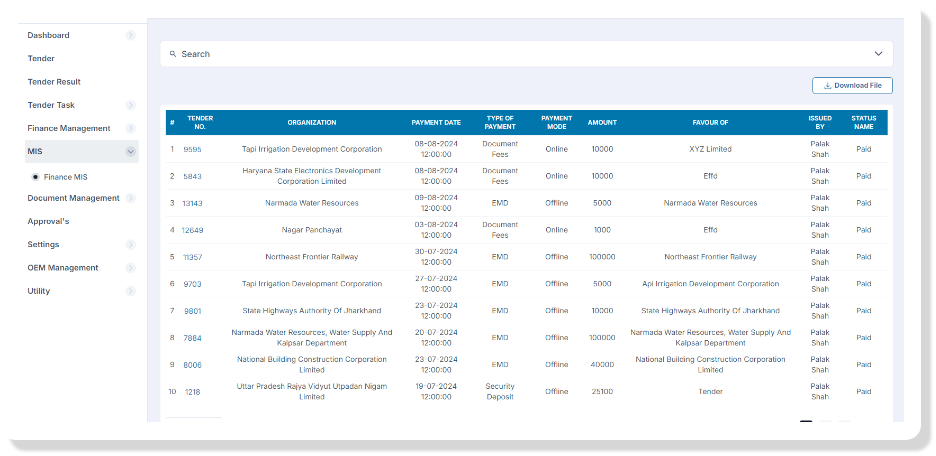The width and height of the screenshot is (936, 456).
Task: Sort by Payment Date column header
Action: pos(436,123)
